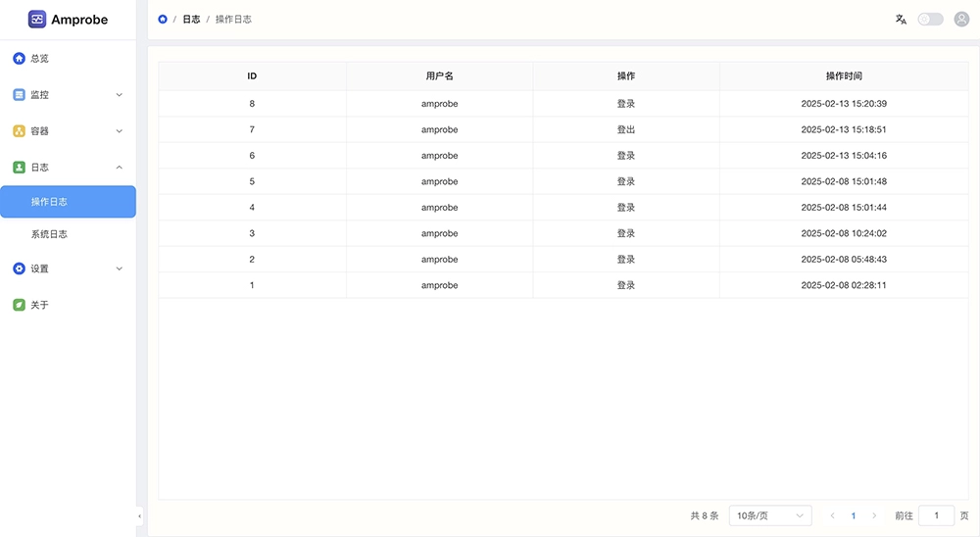
Task: Expand the 容器 submenu chevron
Action: coord(120,131)
